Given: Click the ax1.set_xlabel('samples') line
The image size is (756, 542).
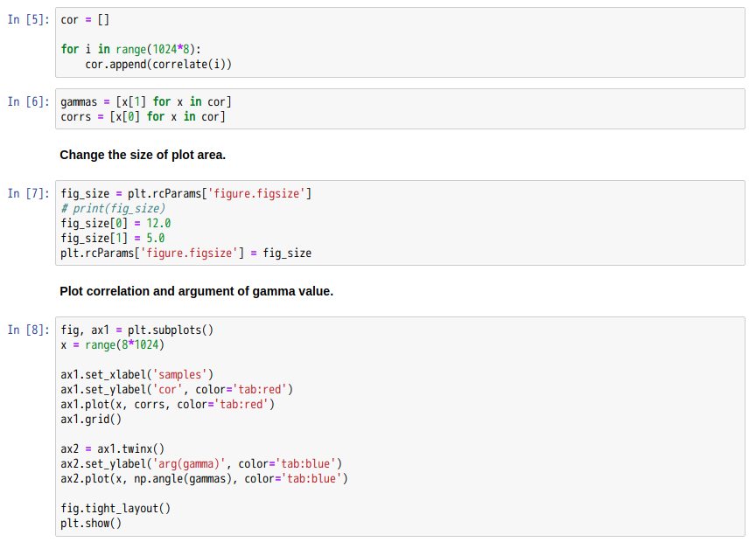Looking at the screenshot, I should tap(136, 375).
